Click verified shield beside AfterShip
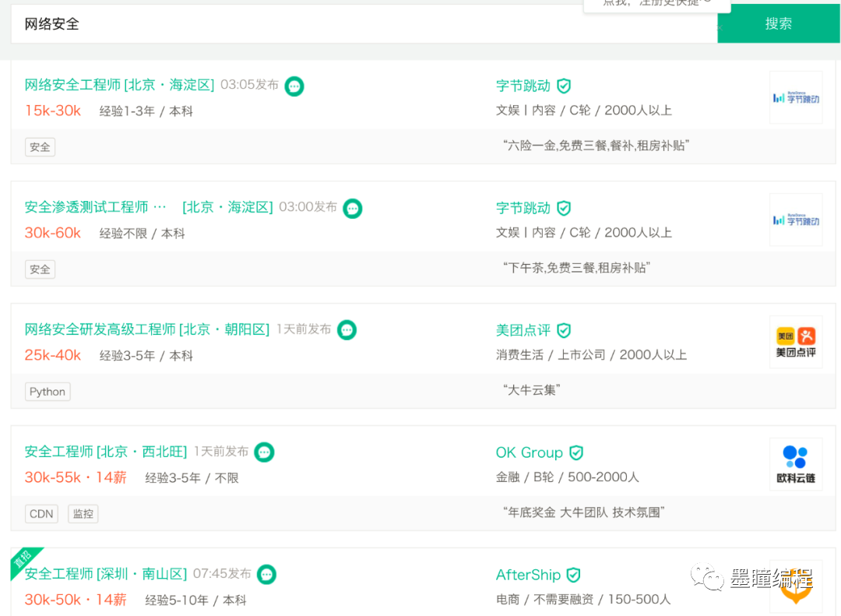 (573, 576)
